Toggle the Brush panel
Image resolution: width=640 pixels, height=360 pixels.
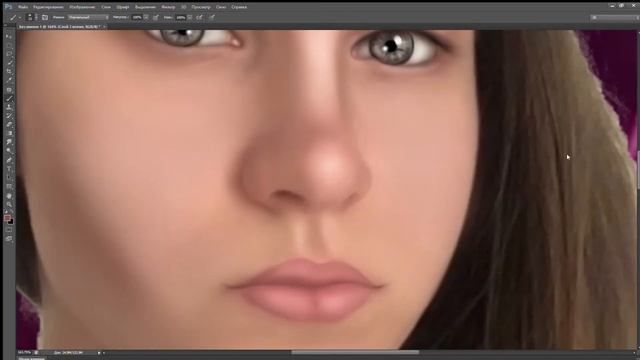pos(45,18)
